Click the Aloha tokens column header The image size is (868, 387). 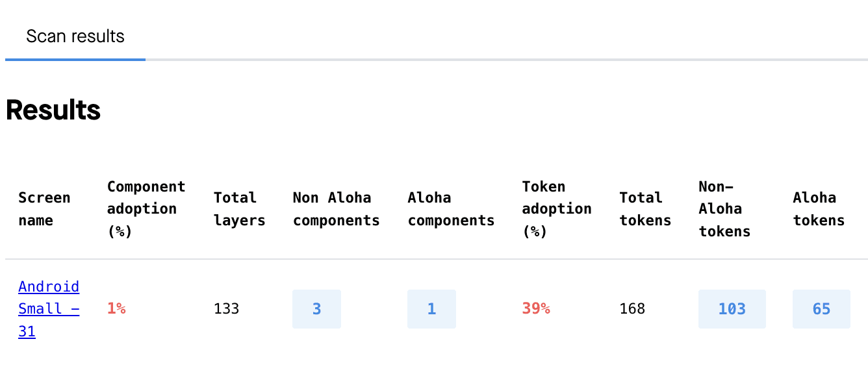819,209
